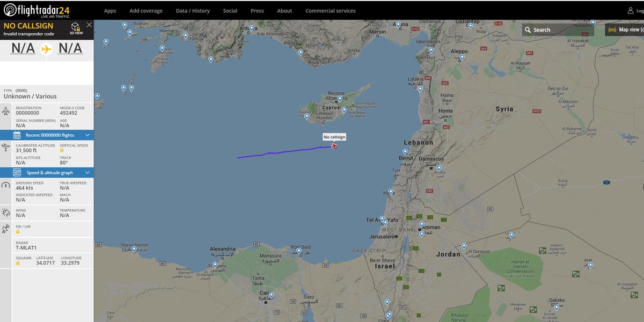Select the red aircraft icon near Cyprus

tap(334, 146)
